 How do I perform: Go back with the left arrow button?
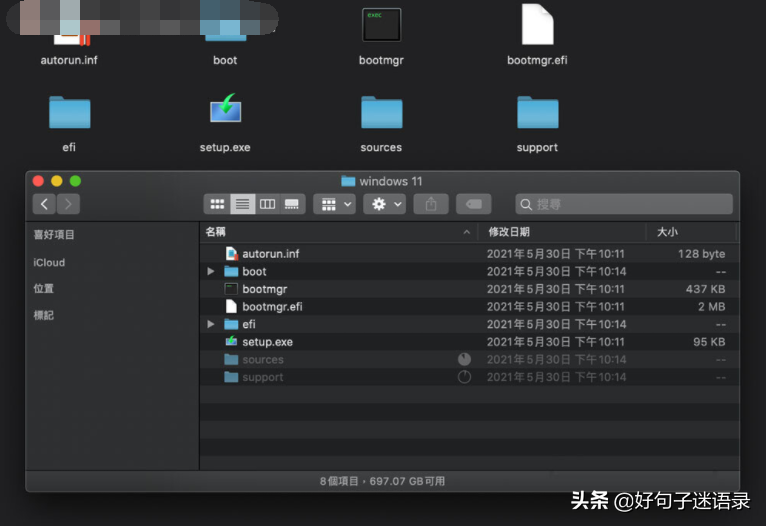click(44, 204)
